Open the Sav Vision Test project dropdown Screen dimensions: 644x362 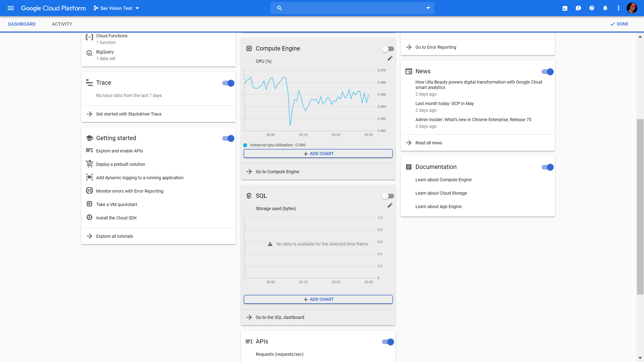(x=117, y=8)
